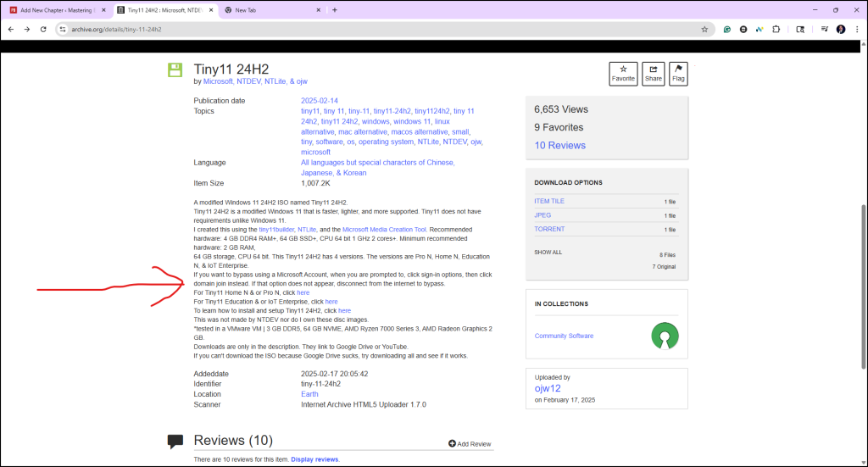
Task: Expand SHOW ALL download files
Action: (x=548, y=253)
